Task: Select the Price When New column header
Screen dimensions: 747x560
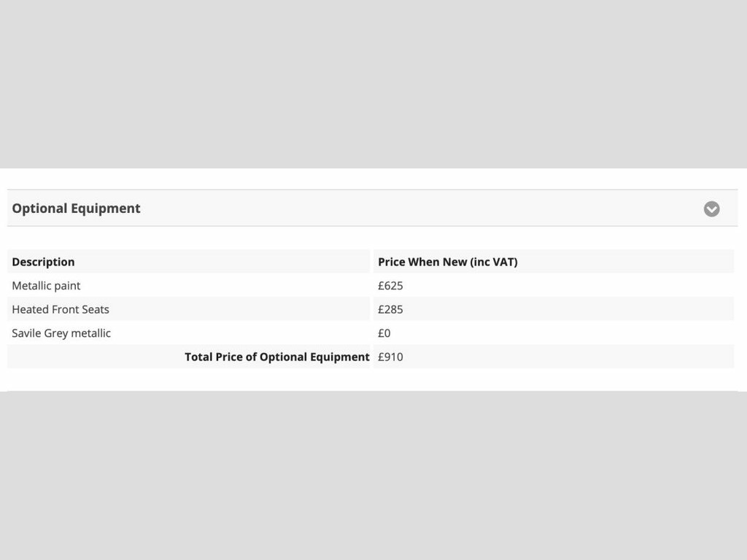Action: pos(447,262)
